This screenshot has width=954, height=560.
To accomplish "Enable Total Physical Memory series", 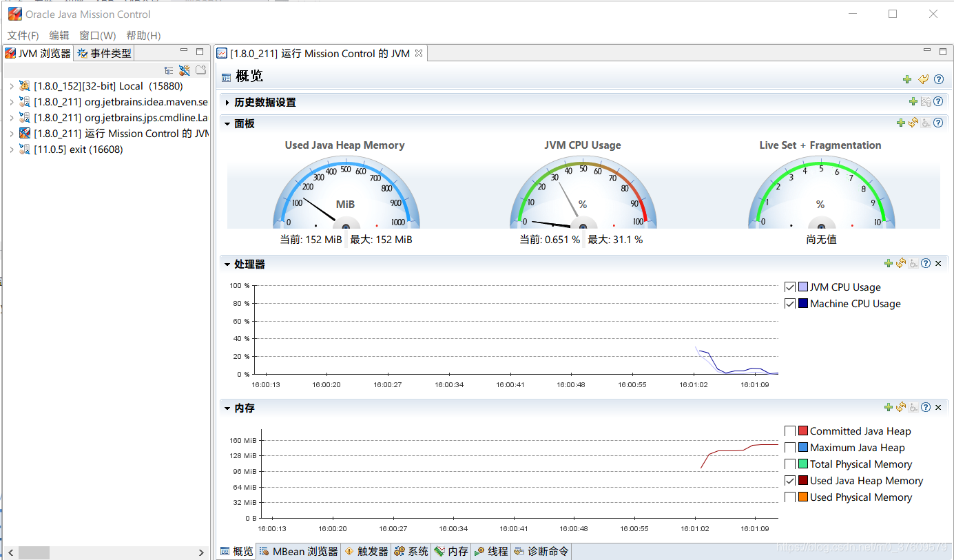I will pos(790,464).
